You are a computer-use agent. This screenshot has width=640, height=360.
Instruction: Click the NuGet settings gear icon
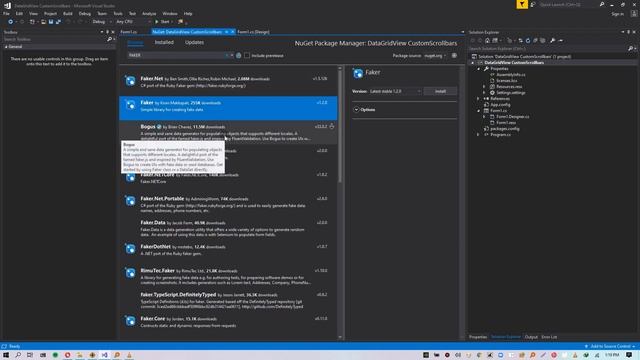[x=454, y=56]
